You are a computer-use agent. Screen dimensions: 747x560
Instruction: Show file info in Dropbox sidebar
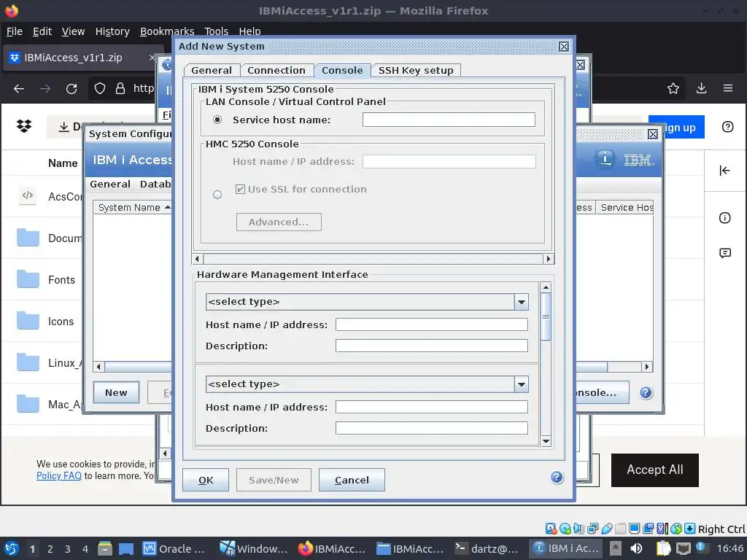coord(724,218)
